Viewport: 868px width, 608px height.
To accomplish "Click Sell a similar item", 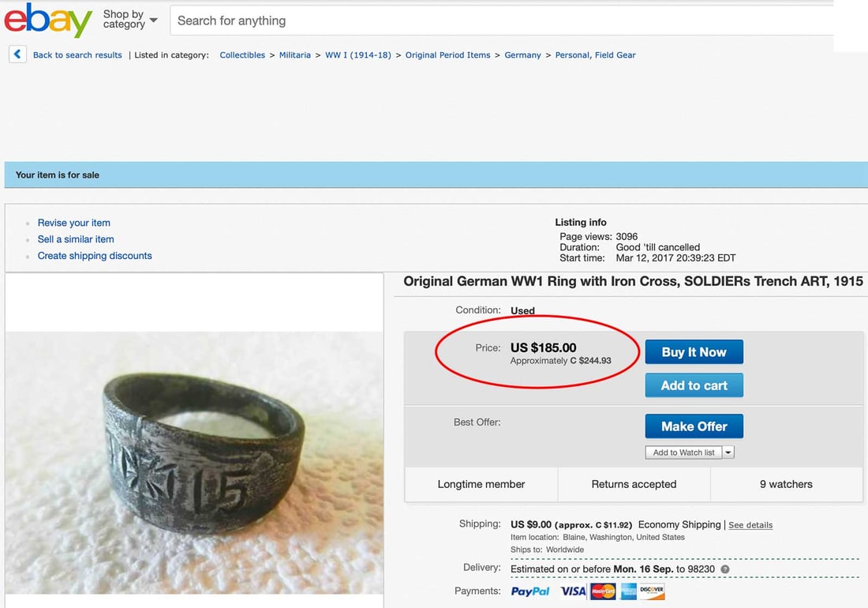I will coord(76,239).
